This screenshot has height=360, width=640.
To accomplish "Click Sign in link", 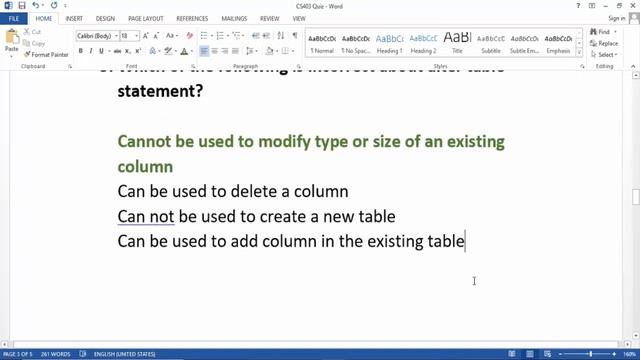I will point(616,18).
